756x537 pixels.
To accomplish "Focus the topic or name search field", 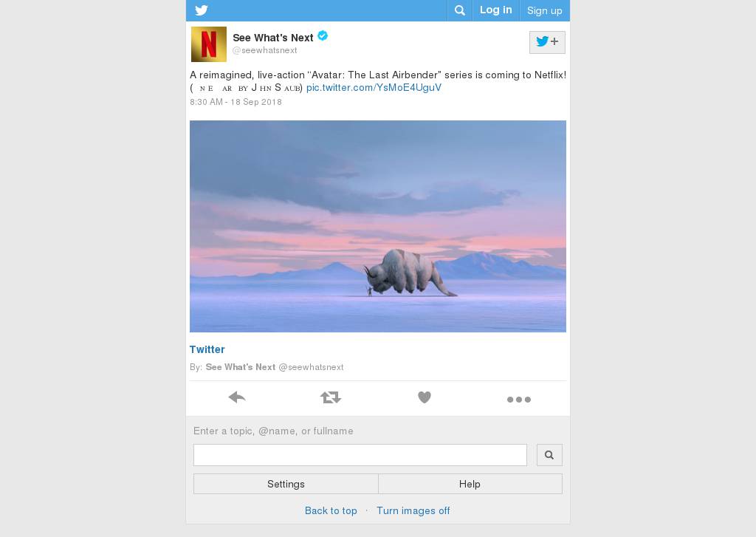I will (360, 455).
